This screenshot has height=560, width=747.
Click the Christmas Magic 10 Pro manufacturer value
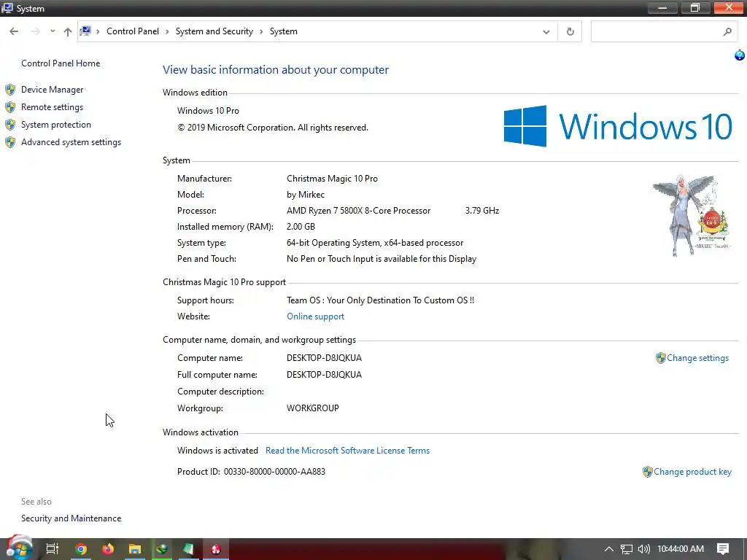tap(332, 179)
